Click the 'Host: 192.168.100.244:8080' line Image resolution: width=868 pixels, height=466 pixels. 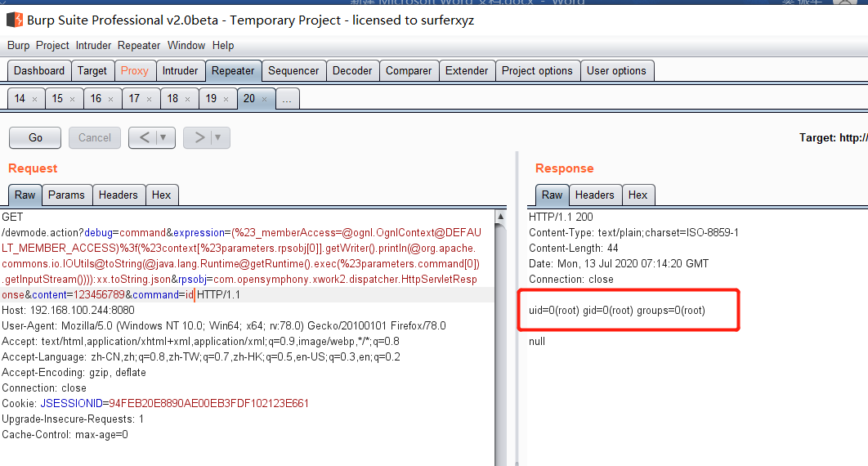(x=68, y=311)
